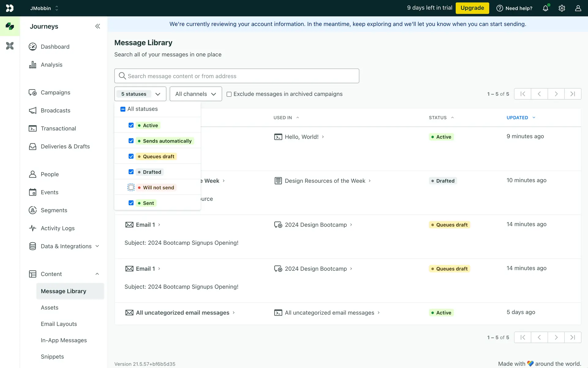Screen dimensions: 588x368
Task: Click the message search input field
Action: point(237,76)
